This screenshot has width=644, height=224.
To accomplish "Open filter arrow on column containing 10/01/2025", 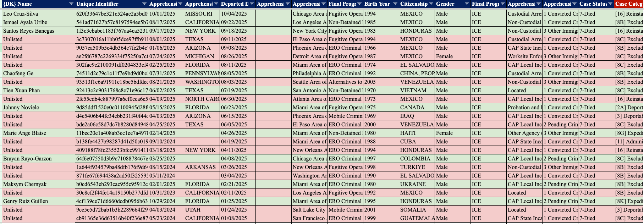I will pos(180,4).
